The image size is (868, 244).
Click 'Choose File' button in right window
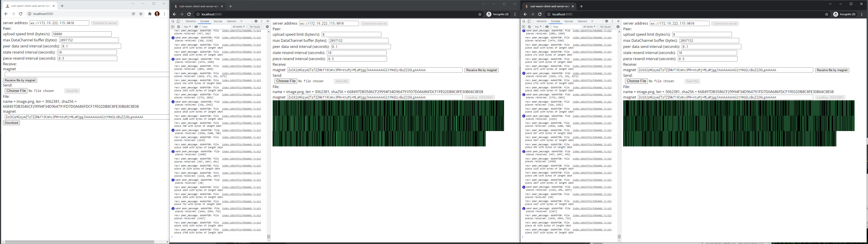coord(636,81)
